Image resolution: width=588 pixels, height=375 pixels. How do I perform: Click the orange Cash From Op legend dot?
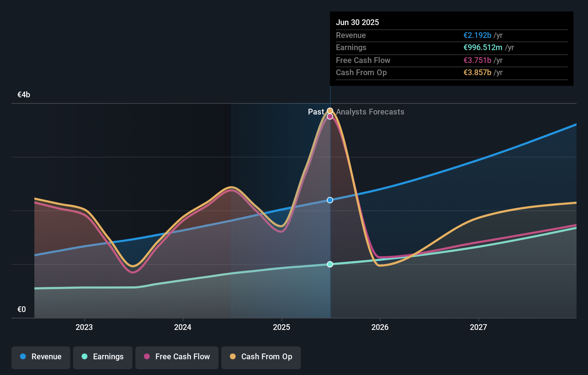(x=233, y=357)
